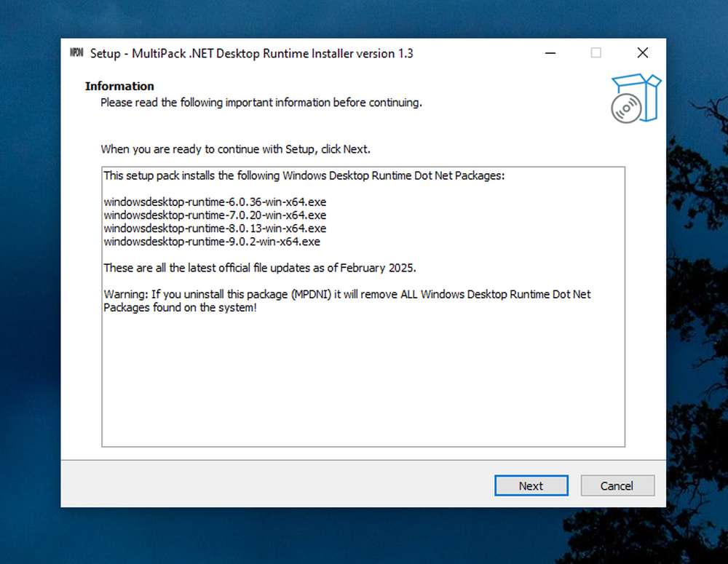
Task: Click the Warning text about uninstalling MPDNI
Action: [347, 301]
